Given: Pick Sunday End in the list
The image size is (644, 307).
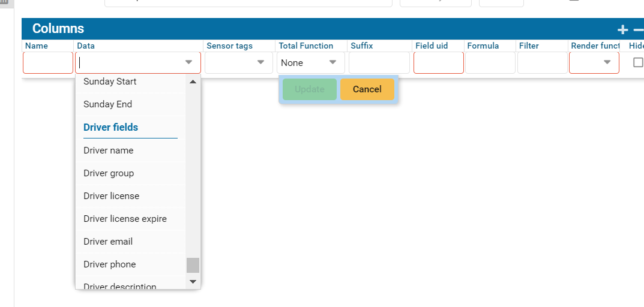Looking at the screenshot, I should [x=108, y=104].
